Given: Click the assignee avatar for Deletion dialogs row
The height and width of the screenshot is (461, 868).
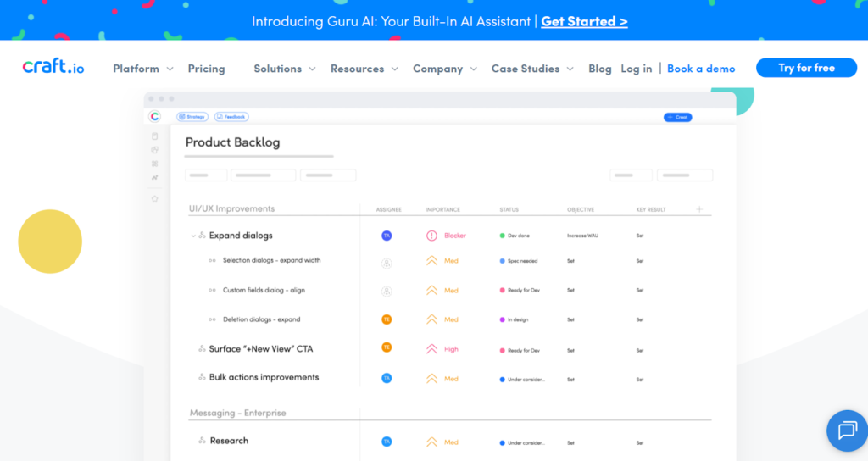Looking at the screenshot, I should pyautogui.click(x=387, y=319).
